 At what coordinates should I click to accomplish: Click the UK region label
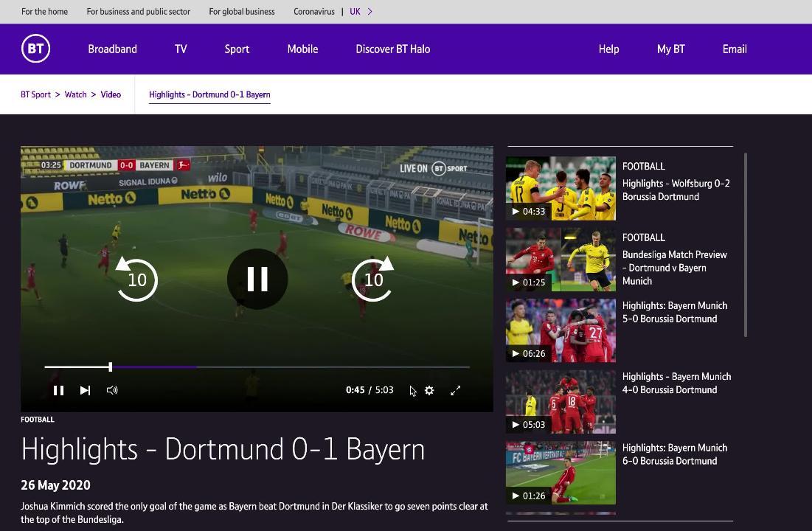tap(355, 11)
